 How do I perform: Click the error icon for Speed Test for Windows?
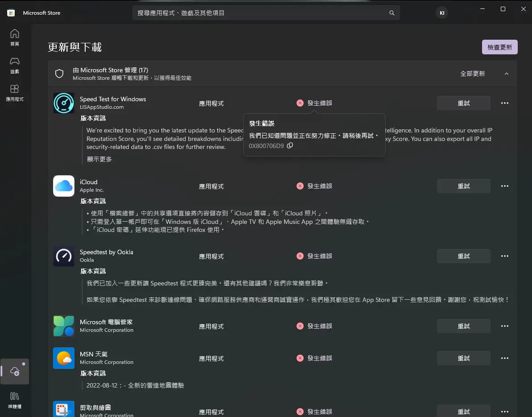pos(300,103)
